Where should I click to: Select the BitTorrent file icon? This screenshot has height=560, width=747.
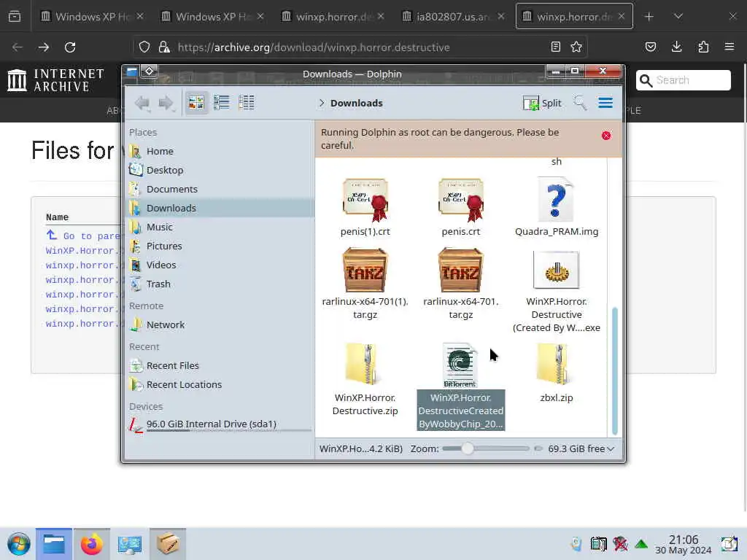coord(460,366)
